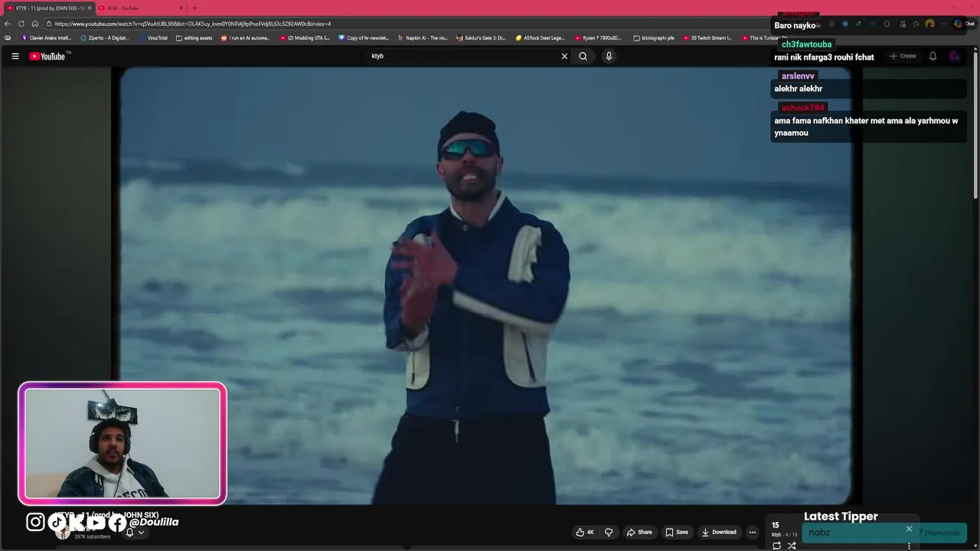
Task: Open a new browser tab
Action: 194,8
